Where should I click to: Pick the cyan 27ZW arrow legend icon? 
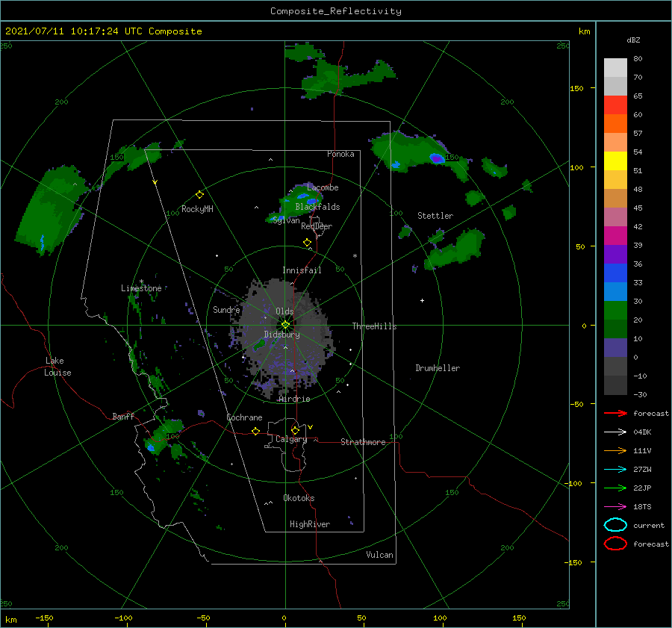615,470
